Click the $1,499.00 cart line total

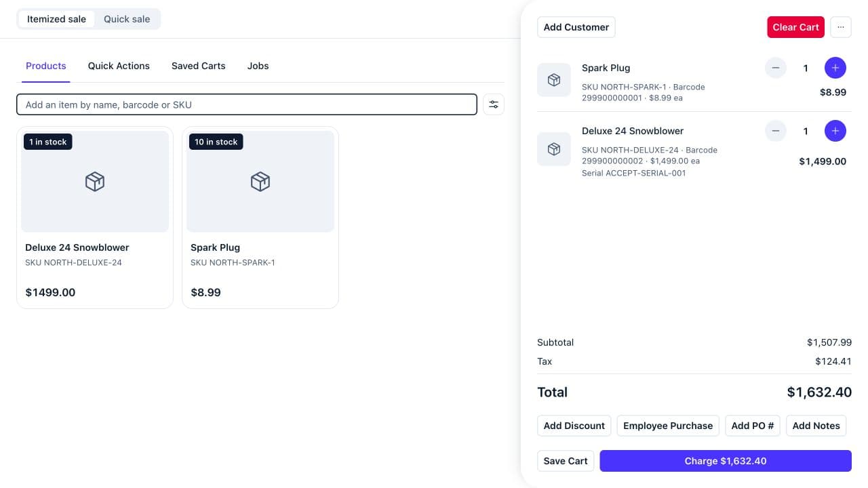[x=823, y=161]
